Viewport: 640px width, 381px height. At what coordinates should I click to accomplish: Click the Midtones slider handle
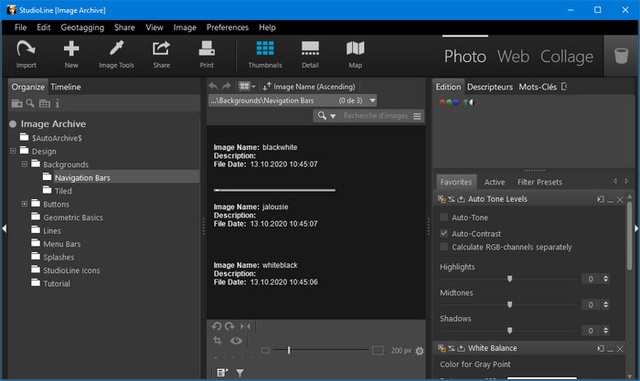509,304
